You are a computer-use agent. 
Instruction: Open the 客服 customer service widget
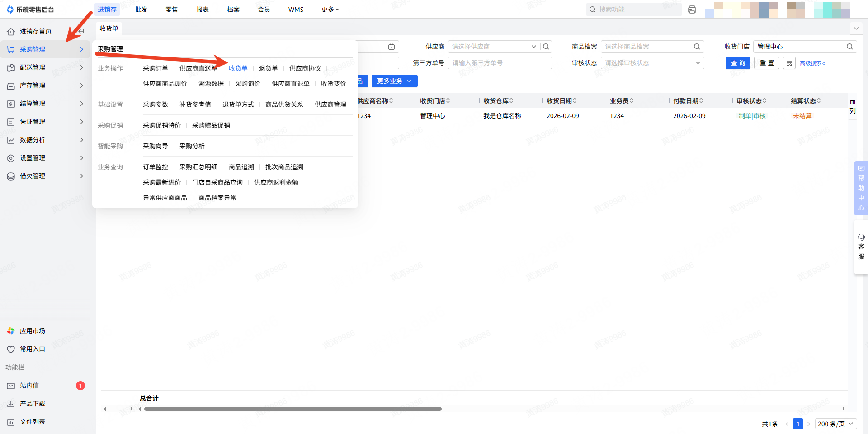click(x=861, y=247)
